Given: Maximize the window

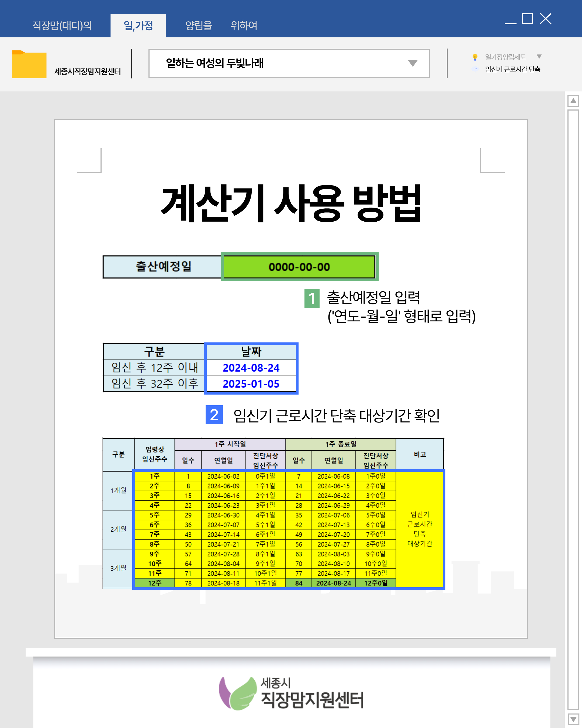Looking at the screenshot, I should tap(527, 19).
